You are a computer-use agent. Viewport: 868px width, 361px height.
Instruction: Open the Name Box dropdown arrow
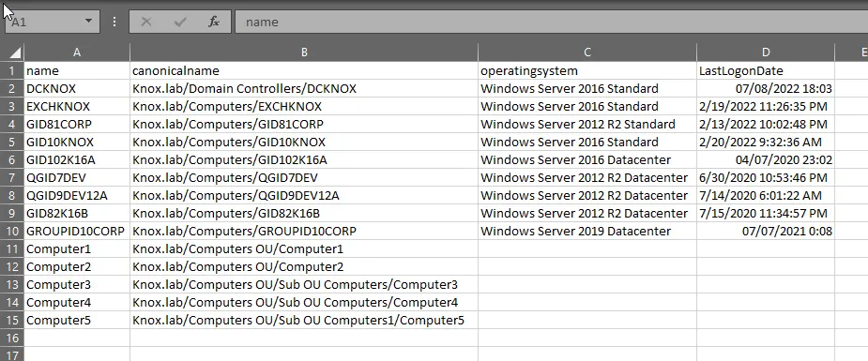(x=88, y=22)
